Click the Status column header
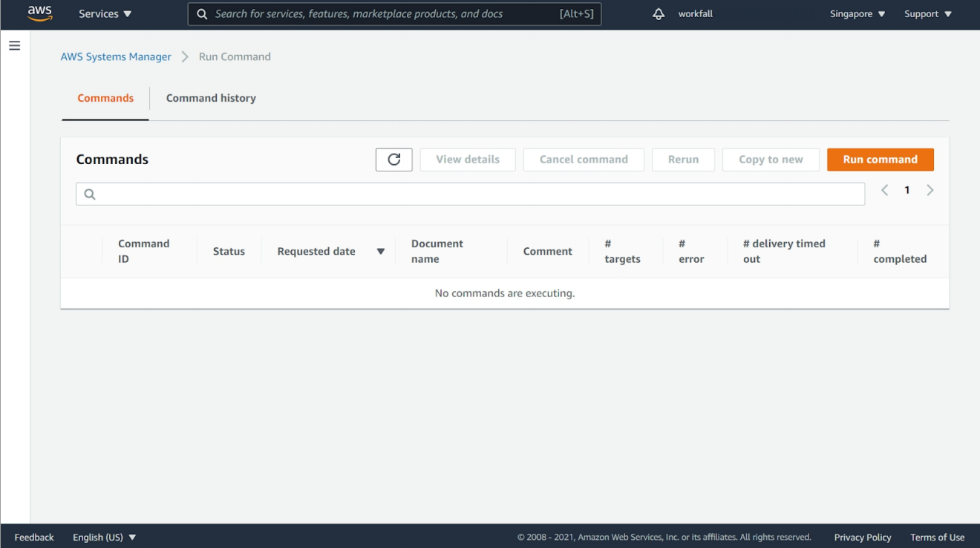Screen dimensions: 980x548 [229, 252]
